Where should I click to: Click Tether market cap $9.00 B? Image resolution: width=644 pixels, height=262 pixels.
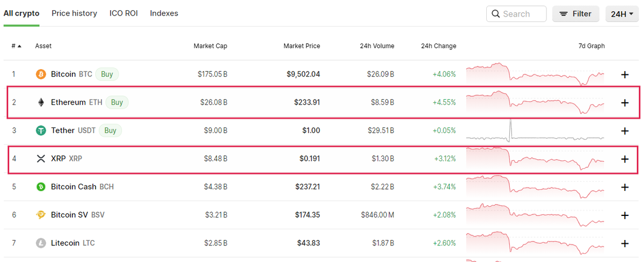click(216, 130)
